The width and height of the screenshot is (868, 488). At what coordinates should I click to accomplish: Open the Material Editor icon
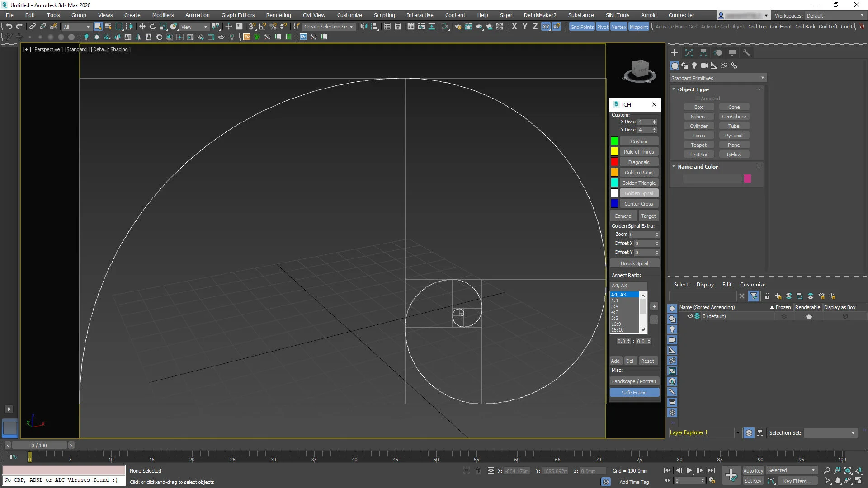click(x=499, y=26)
